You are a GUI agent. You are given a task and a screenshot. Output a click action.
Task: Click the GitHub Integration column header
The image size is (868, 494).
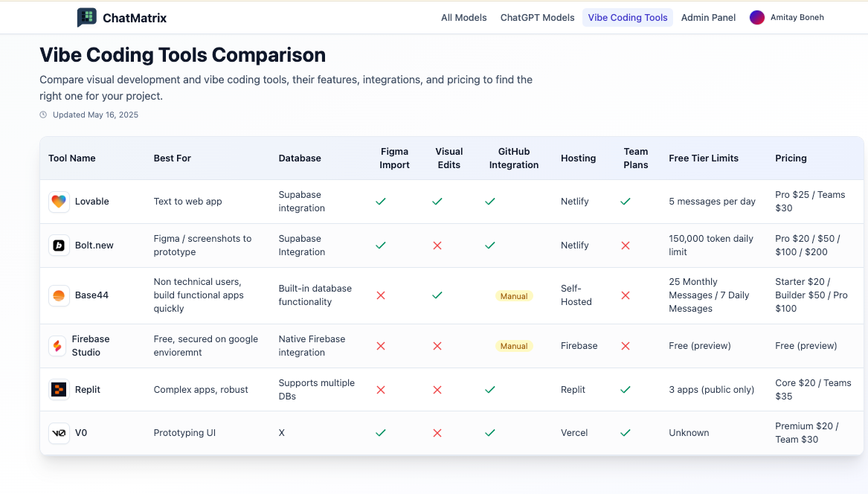click(x=514, y=158)
